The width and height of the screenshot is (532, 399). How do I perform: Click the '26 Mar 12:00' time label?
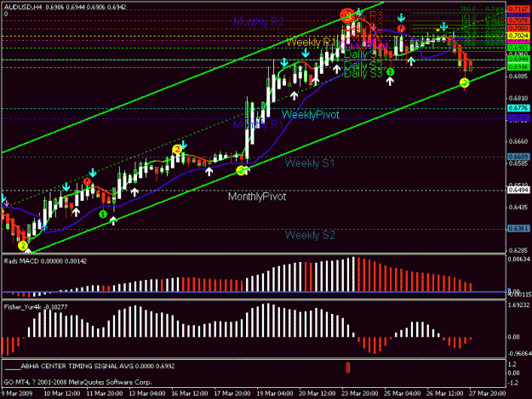445,393
